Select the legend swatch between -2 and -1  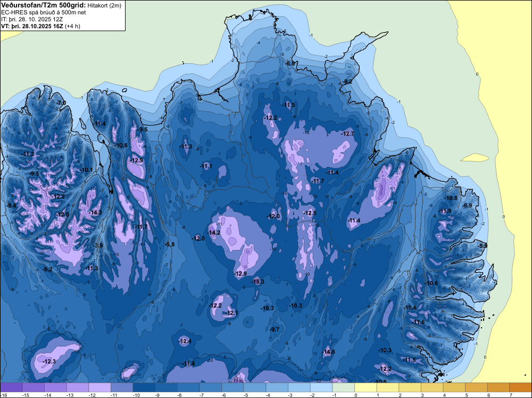(321, 387)
